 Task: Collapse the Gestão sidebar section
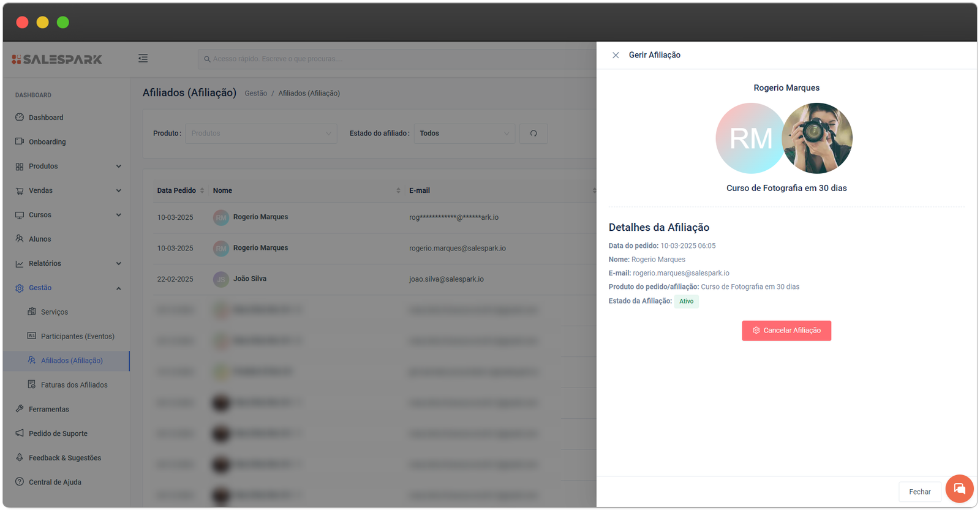tap(118, 288)
